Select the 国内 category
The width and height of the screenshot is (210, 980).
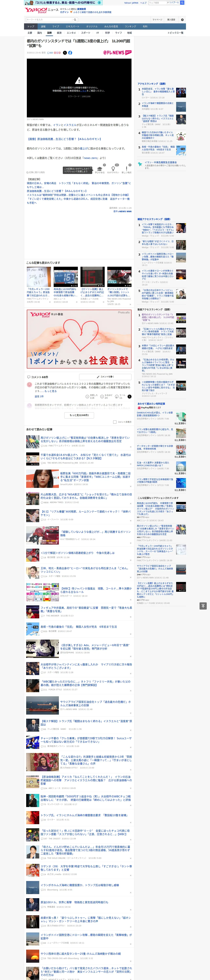pos(39,33)
